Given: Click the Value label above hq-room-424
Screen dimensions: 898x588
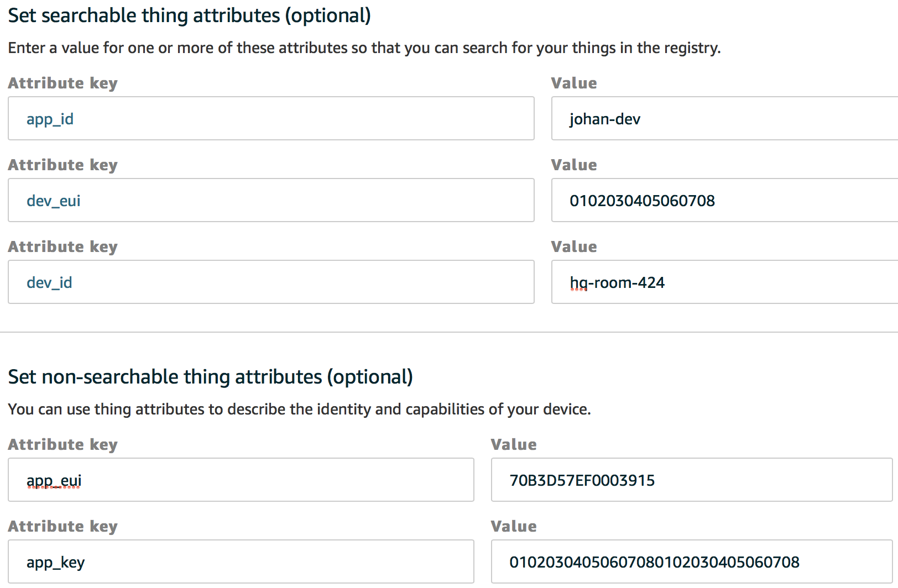Looking at the screenshot, I should click(574, 247).
